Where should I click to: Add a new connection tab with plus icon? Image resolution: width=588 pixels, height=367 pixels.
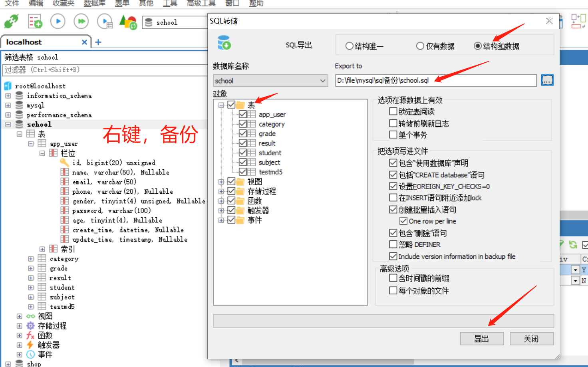tap(98, 42)
